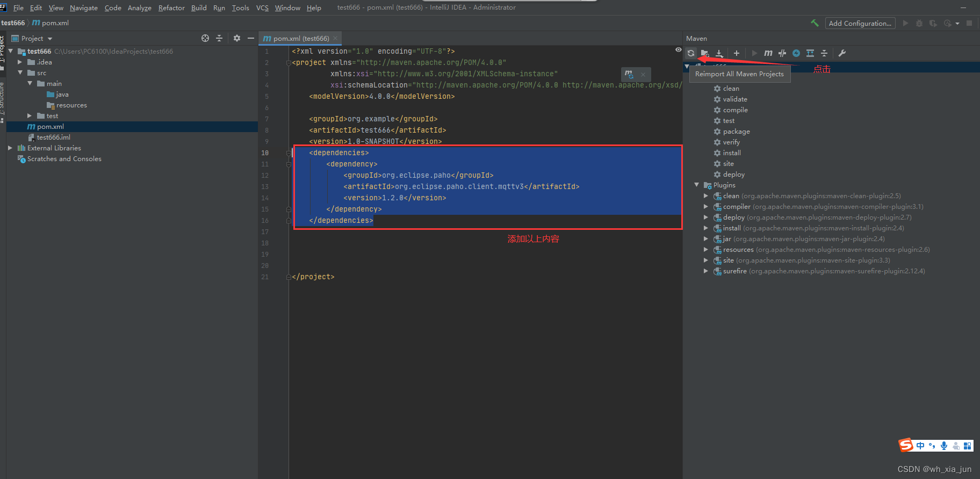Screen dimensions: 980x479
Task: Fold the project element at line 2
Action: tap(289, 63)
